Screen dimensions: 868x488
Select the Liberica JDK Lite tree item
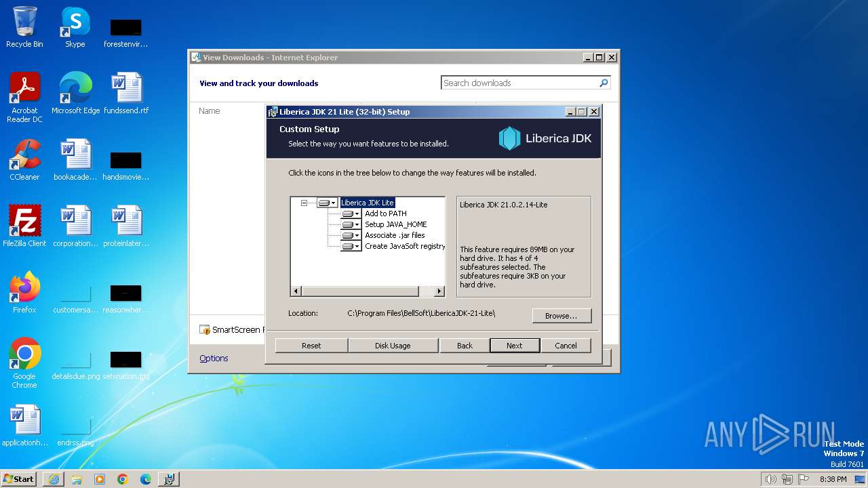[x=367, y=203]
